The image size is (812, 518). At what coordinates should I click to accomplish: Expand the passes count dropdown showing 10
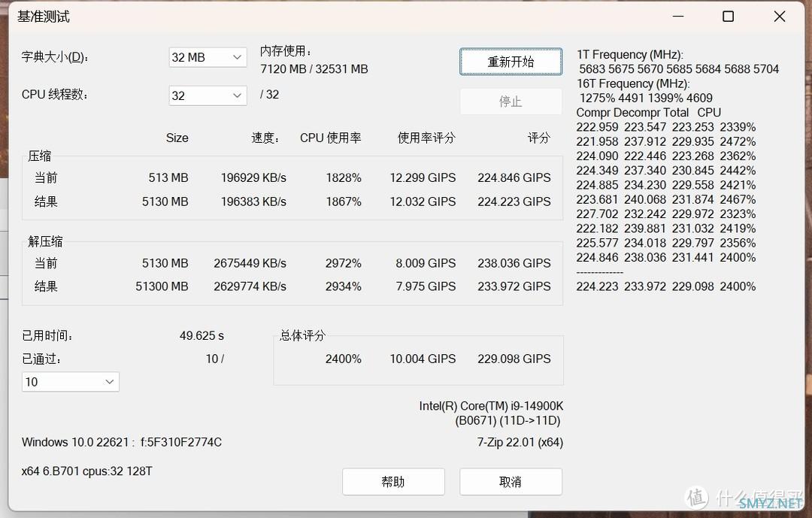pyautogui.click(x=71, y=382)
